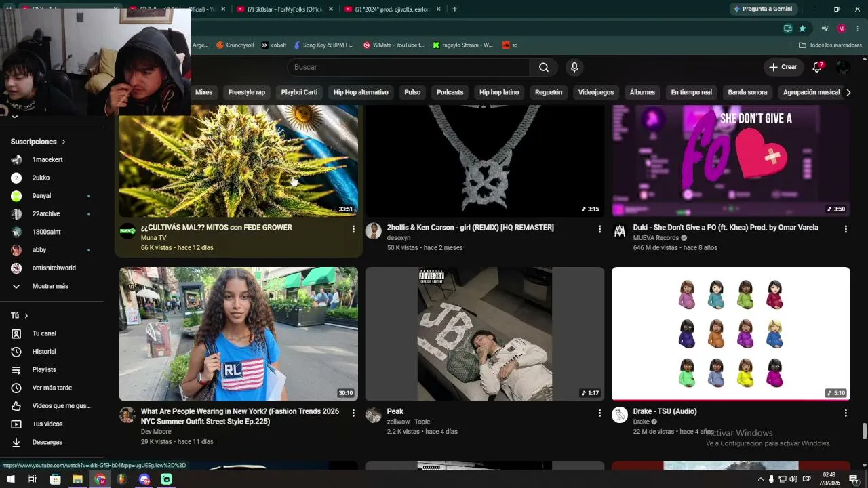This screenshot has width=868, height=488.
Task: Play Peak video thumbnail
Action: click(485, 334)
